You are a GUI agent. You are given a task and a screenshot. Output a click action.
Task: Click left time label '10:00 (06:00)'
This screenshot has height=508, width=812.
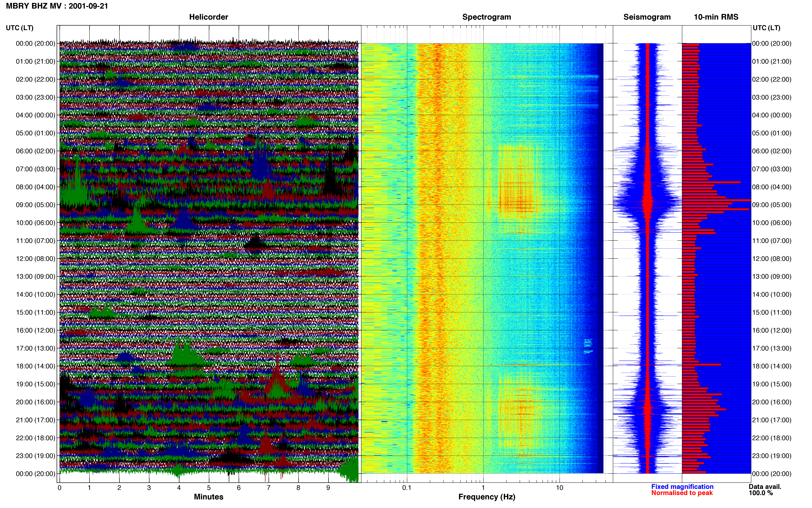(x=36, y=223)
